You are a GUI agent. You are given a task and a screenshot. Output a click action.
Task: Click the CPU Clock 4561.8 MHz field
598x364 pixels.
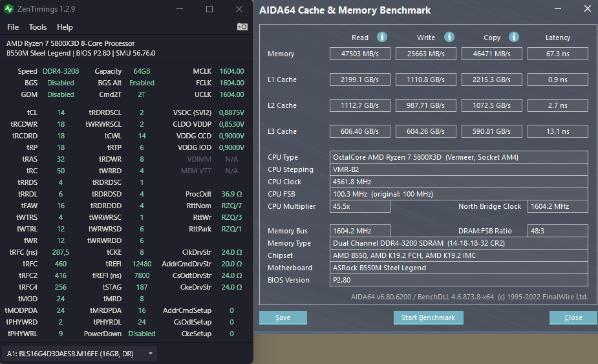click(459, 182)
